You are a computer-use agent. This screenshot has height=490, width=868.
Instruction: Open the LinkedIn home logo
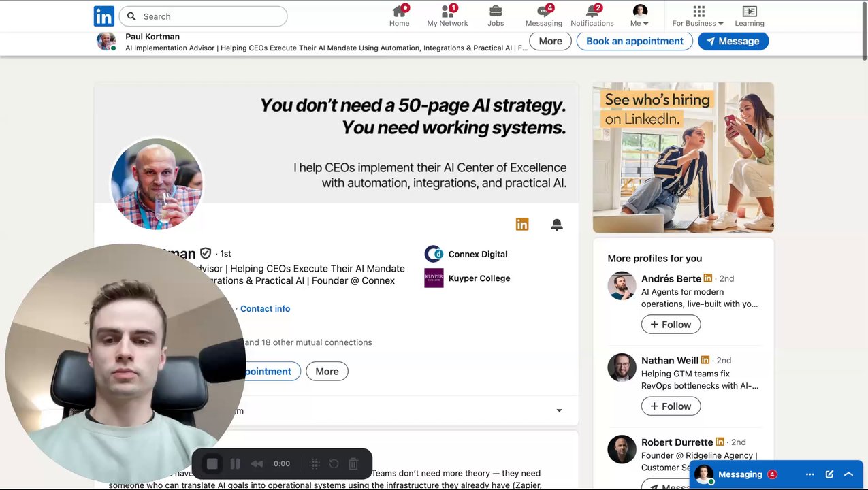click(x=104, y=16)
